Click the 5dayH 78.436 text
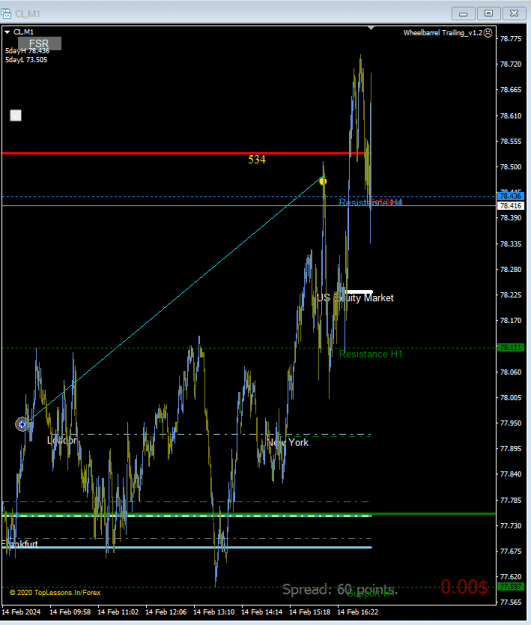The width and height of the screenshot is (531, 625). 27,51
